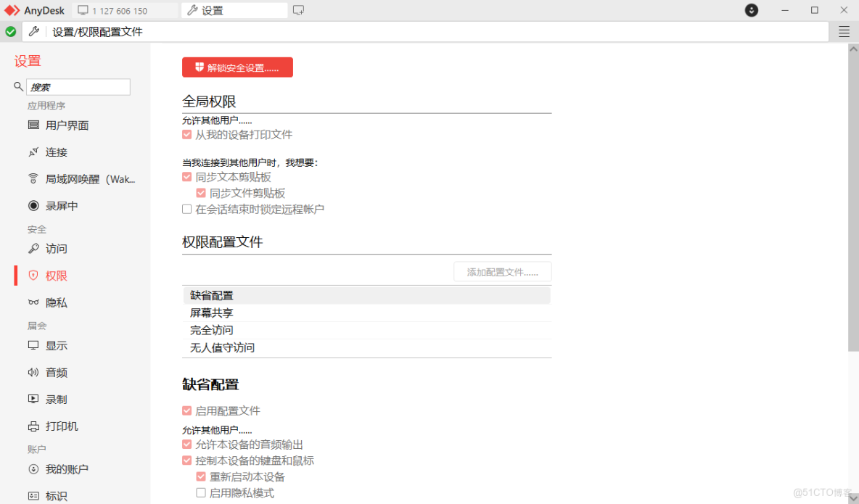Enable 在会话结束时锁定远程帐户 option
The image size is (859, 504).
(186, 208)
